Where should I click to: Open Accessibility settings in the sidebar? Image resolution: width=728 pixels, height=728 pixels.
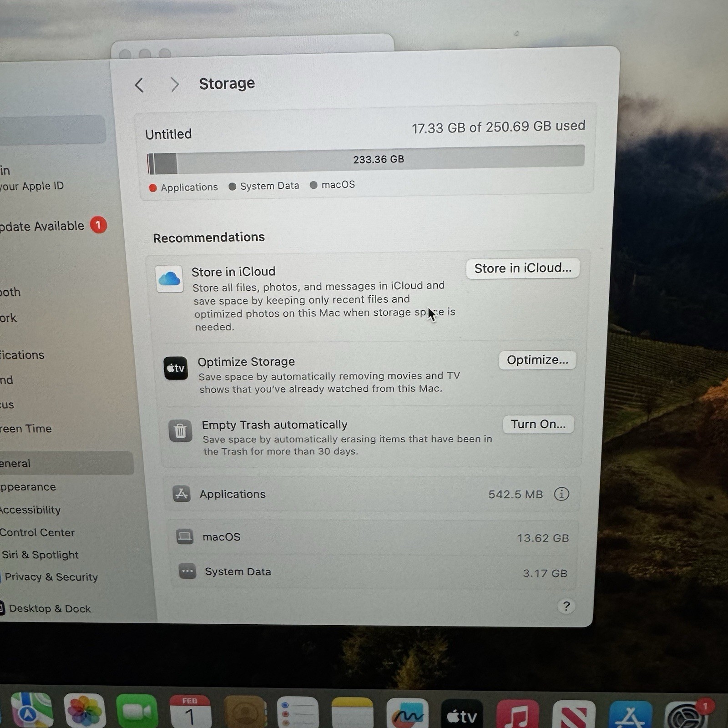pyautogui.click(x=30, y=510)
